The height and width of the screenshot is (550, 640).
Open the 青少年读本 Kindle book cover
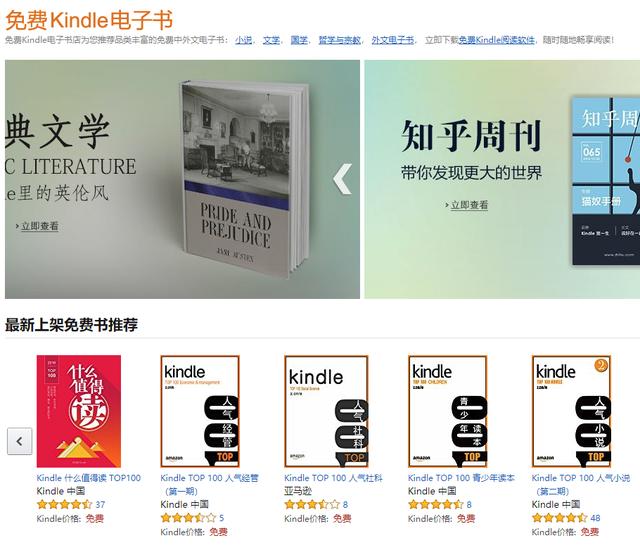point(448,411)
